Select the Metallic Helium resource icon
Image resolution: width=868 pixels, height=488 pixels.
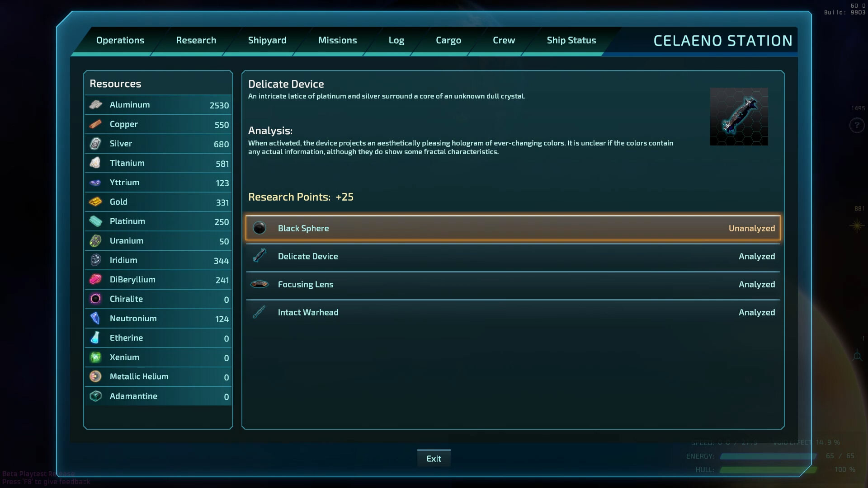(95, 376)
